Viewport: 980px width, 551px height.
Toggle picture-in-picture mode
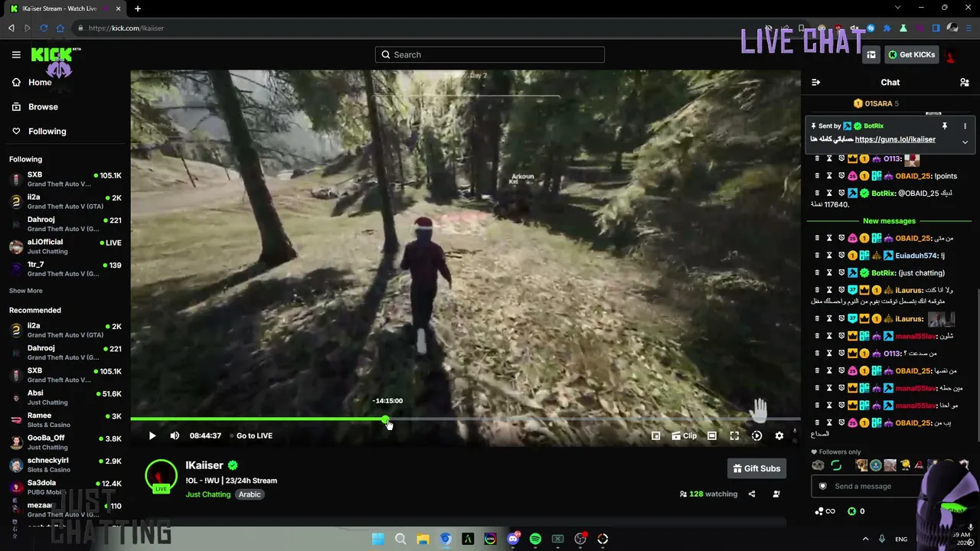[656, 435]
